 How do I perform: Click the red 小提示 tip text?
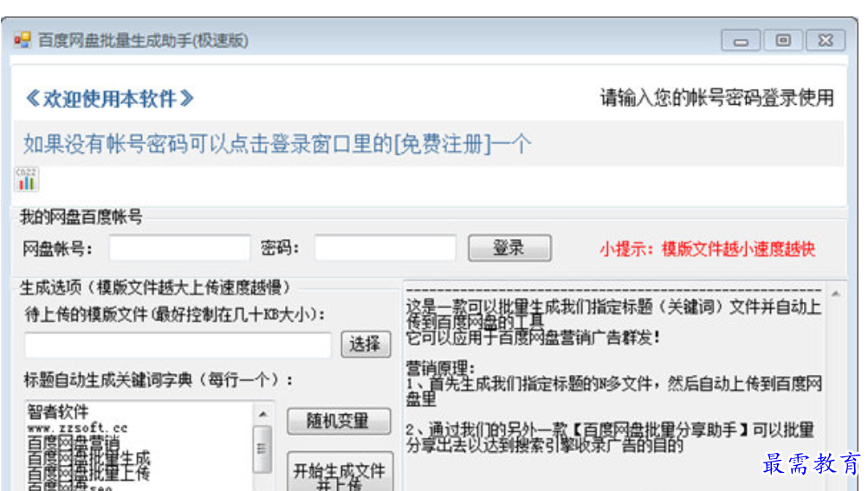tap(708, 249)
